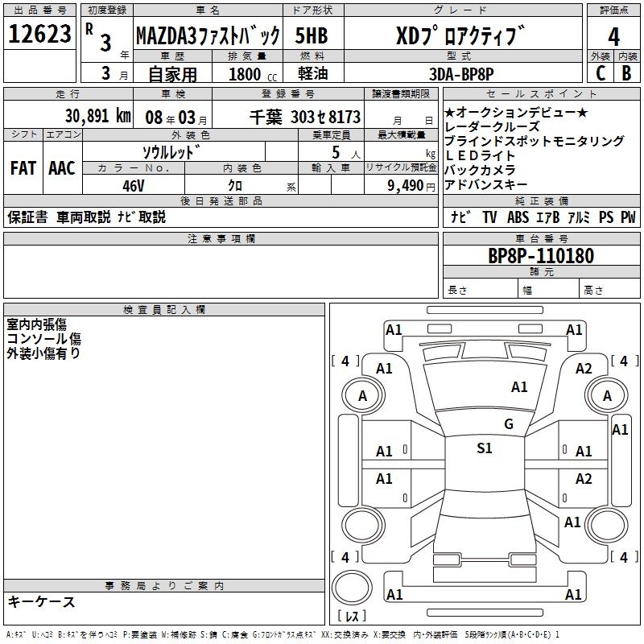This screenshot has height=644, width=644.
Task: Select the sales point アドバンスキー
Action: tap(486, 184)
